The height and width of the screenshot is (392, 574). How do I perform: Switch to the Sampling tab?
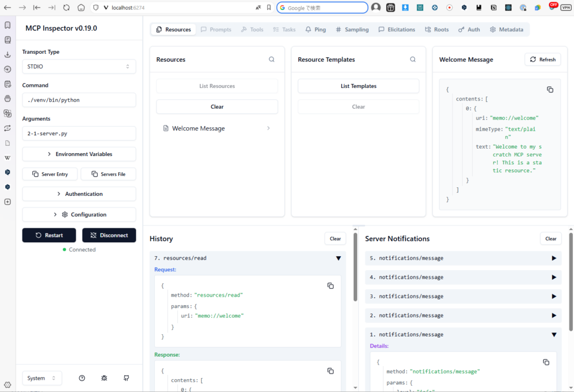click(352, 29)
